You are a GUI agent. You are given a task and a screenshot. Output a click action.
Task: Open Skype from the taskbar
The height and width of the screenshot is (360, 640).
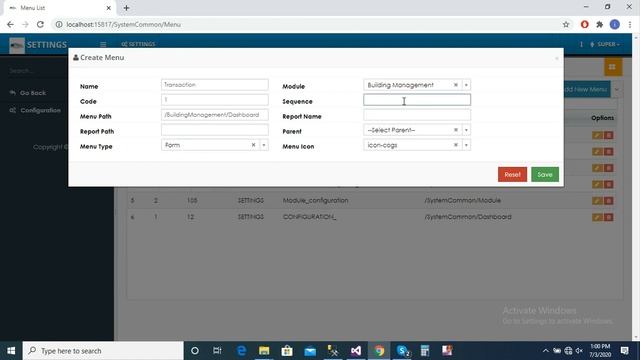pyautogui.click(x=402, y=351)
